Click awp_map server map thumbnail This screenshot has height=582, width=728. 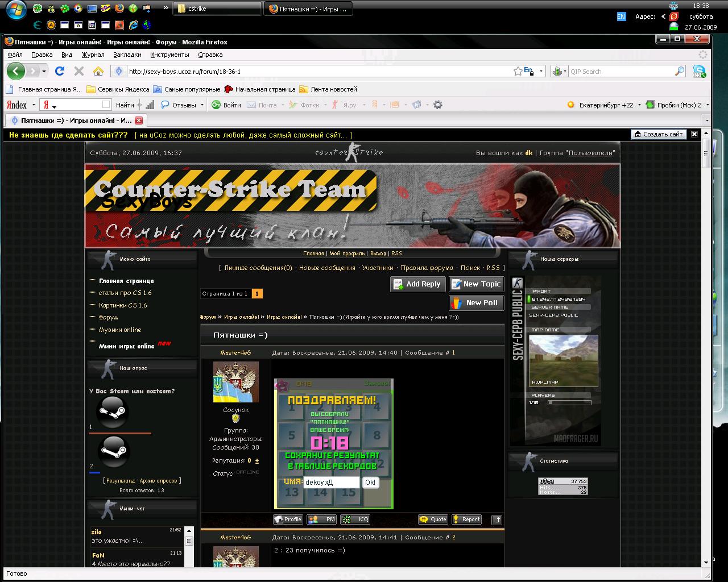[x=564, y=360]
